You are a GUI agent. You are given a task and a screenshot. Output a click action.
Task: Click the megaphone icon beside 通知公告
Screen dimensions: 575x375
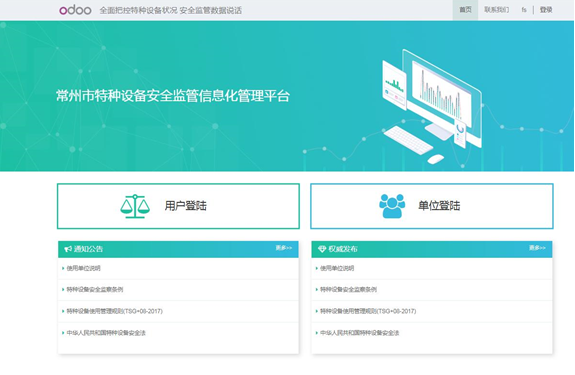tap(68, 249)
